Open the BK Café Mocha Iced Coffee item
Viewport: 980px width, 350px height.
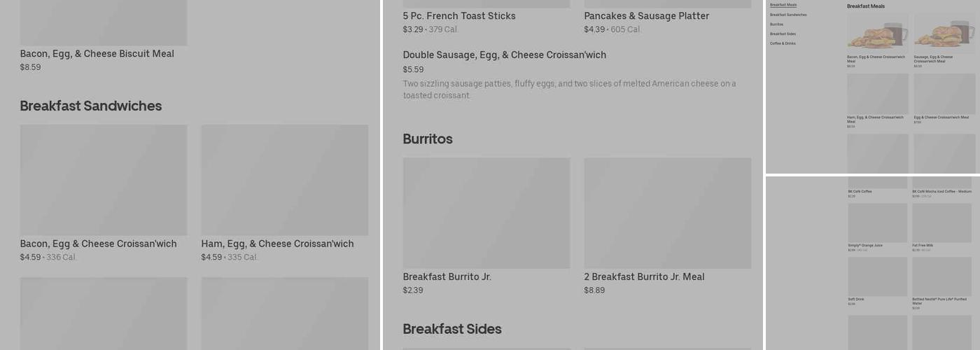click(x=941, y=191)
